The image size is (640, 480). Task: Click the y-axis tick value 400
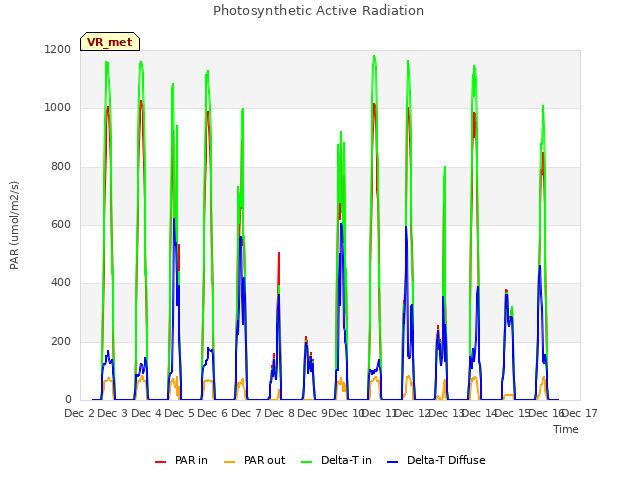point(61,283)
